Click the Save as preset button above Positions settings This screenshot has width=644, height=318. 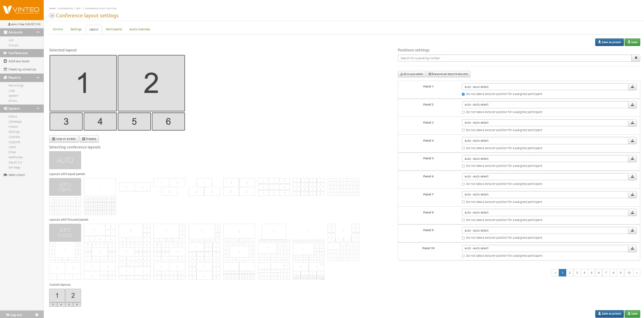coord(610,42)
